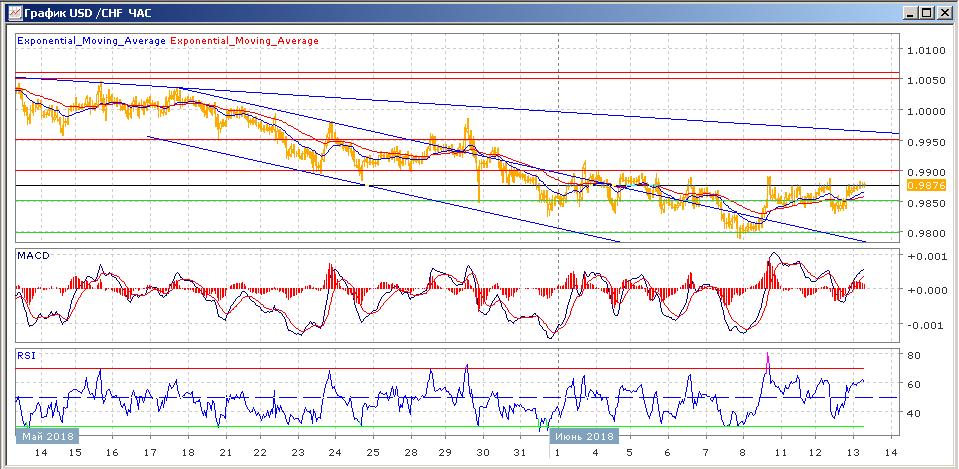Click the 0.9950 price axis label
959x469 pixels.
coord(924,141)
